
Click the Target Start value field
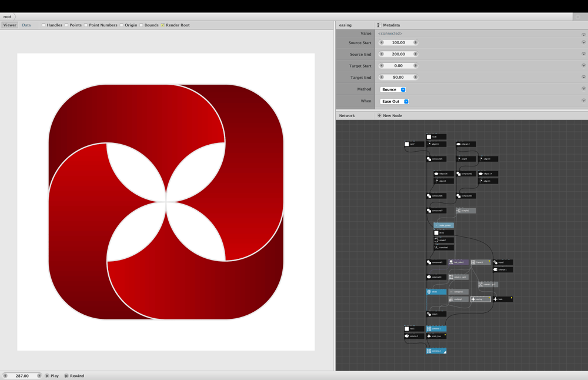pyautogui.click(x=398, y=66)
